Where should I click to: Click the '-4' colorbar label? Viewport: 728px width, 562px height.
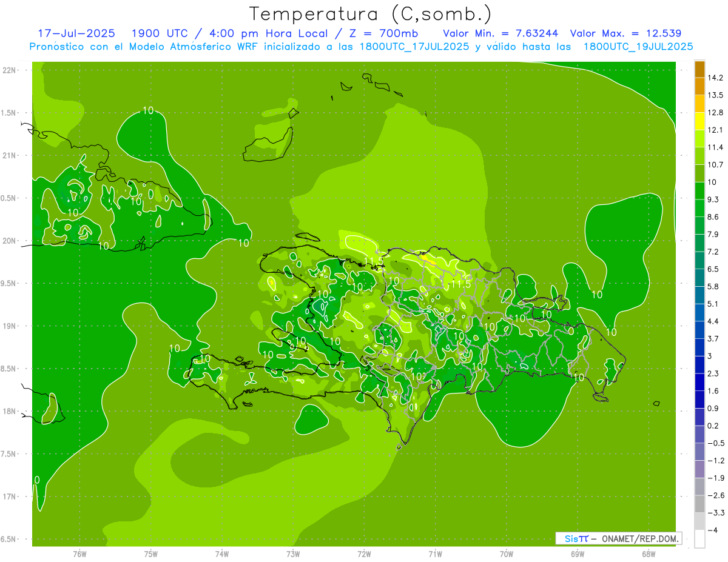[x=712, y=530]
